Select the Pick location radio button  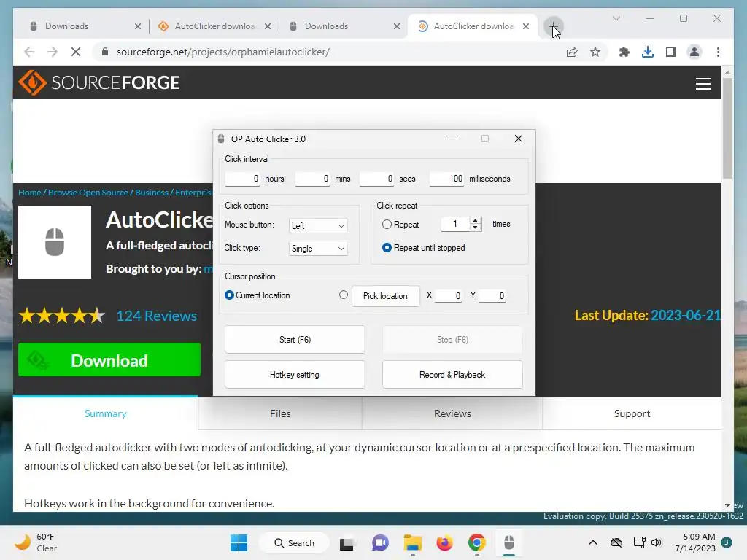point(344,295)
